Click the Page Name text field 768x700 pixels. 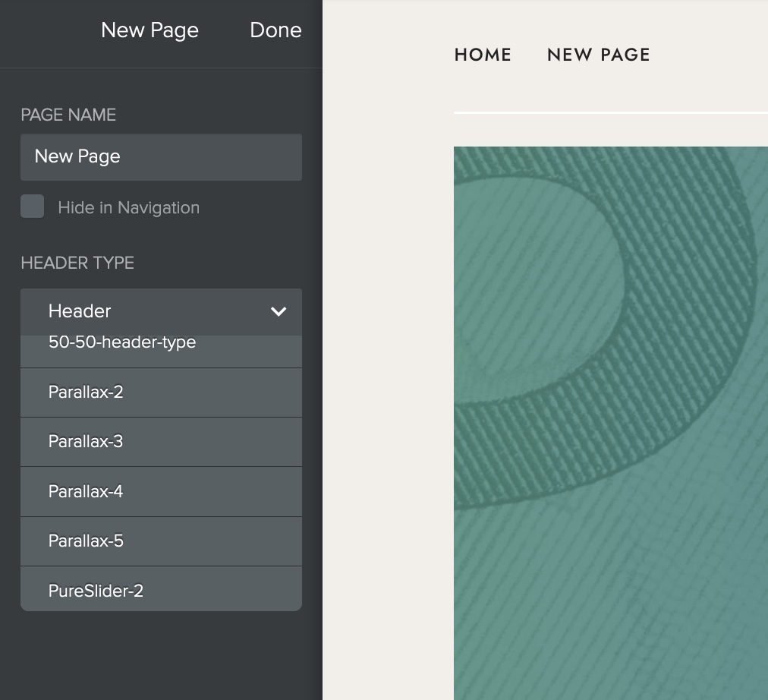point(161,157)
